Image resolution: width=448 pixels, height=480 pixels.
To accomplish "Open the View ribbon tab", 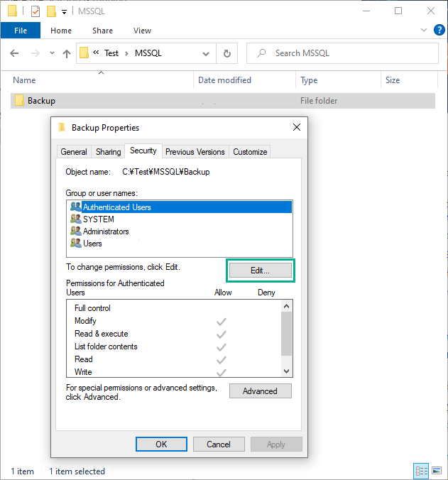I will (142, 31).
